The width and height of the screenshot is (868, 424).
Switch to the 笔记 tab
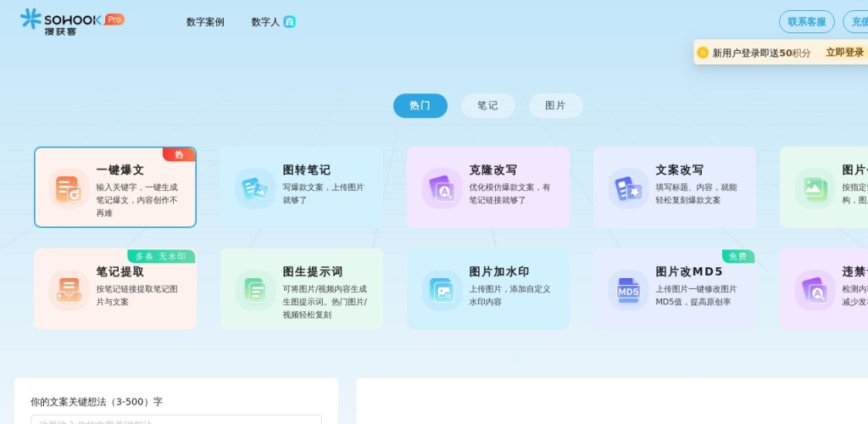tap(487, 106)
